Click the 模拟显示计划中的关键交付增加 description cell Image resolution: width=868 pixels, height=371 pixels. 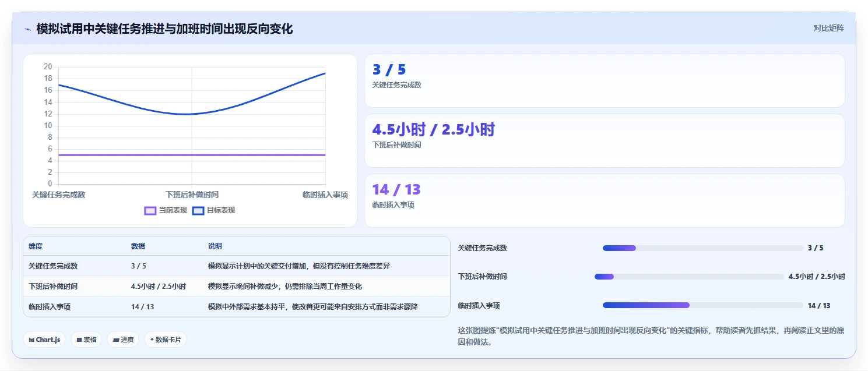299,266
